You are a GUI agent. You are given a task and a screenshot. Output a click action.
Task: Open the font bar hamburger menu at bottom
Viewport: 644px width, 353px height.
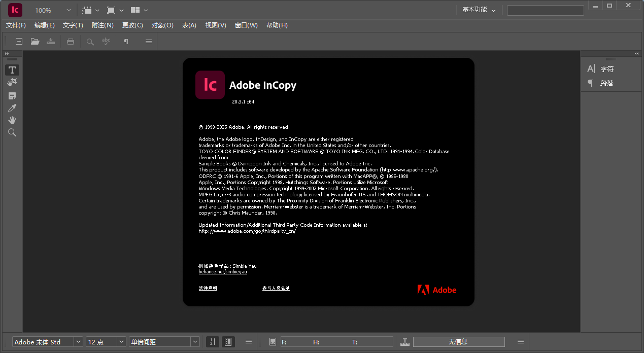(249, 342)
